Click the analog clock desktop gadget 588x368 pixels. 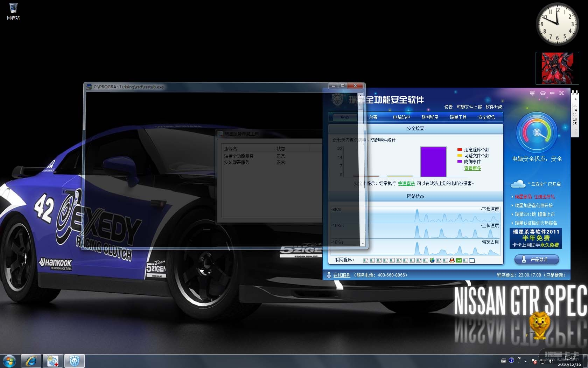pos(557,24)
